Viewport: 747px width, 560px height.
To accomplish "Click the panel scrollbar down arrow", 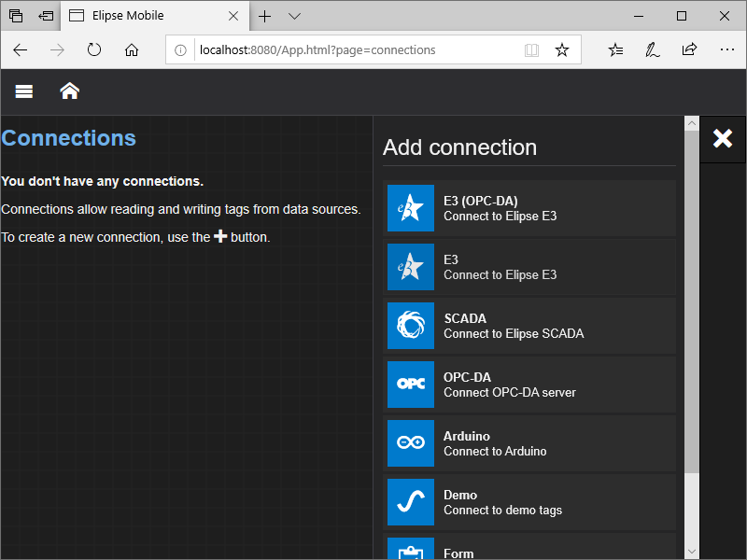I will coord(691,552).
